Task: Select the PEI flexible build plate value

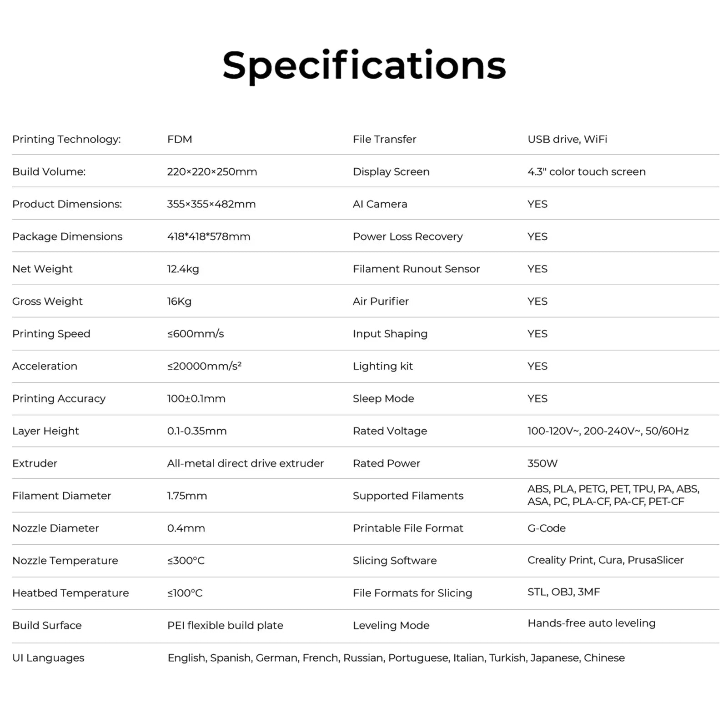Action: (225, 626)
